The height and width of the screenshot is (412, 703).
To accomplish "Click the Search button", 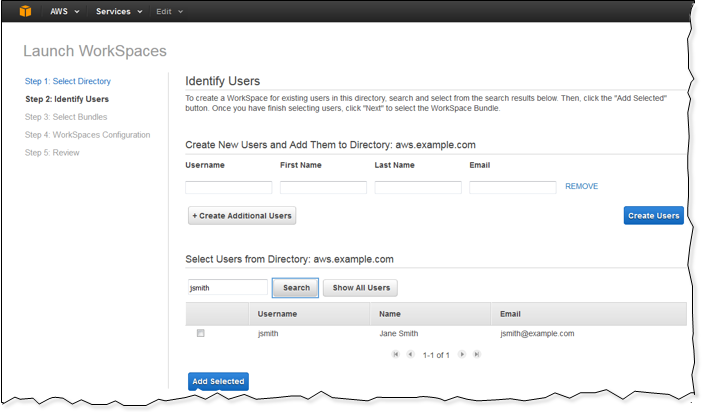I will (295, 288).
